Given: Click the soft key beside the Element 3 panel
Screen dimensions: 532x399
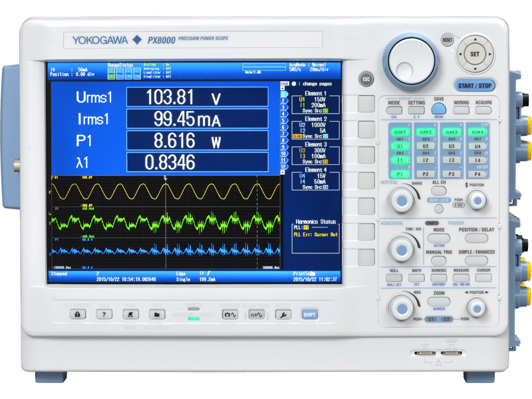Looking at the screenshot, I should 366,155.
